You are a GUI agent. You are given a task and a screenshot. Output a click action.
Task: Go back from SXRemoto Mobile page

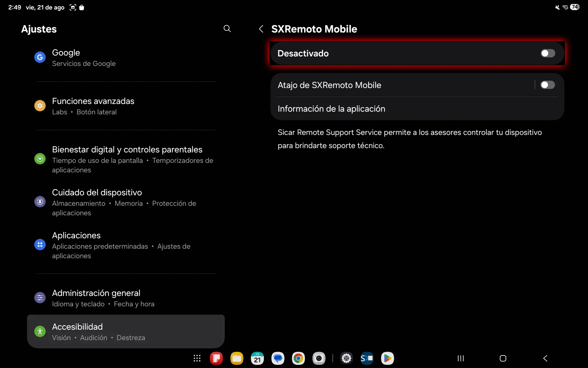point(261,29)
